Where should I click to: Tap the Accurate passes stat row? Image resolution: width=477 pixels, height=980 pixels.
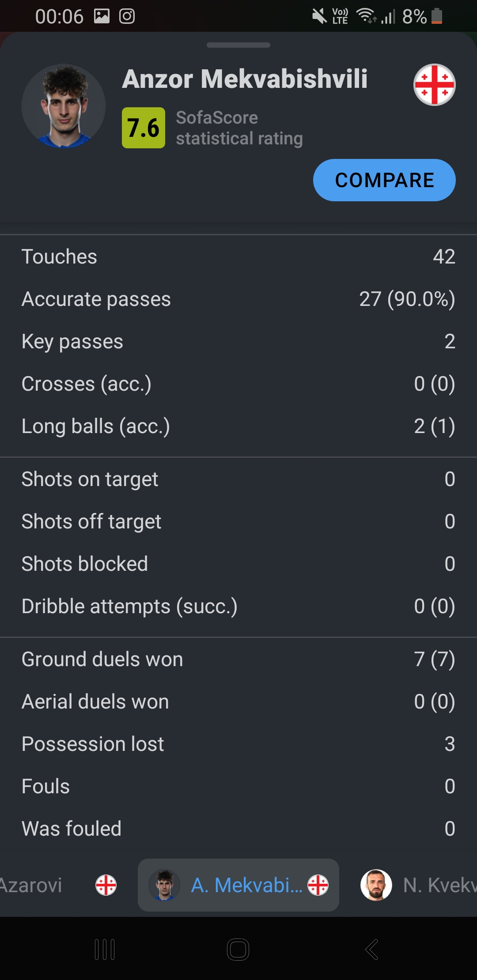(238, 299)
